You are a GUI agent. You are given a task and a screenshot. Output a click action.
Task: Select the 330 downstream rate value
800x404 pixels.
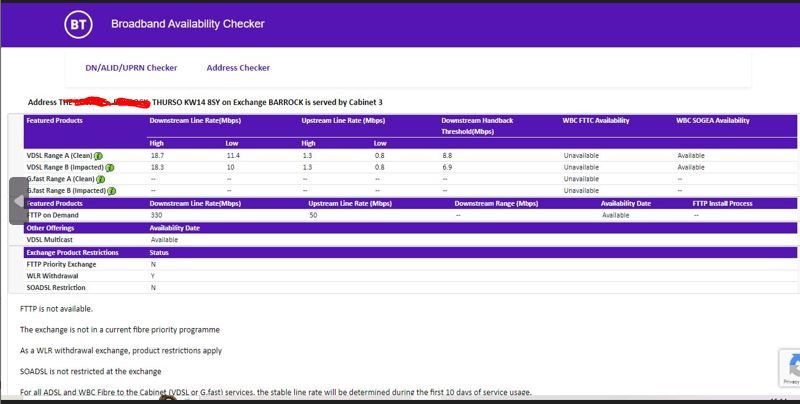tap(156, 215)
